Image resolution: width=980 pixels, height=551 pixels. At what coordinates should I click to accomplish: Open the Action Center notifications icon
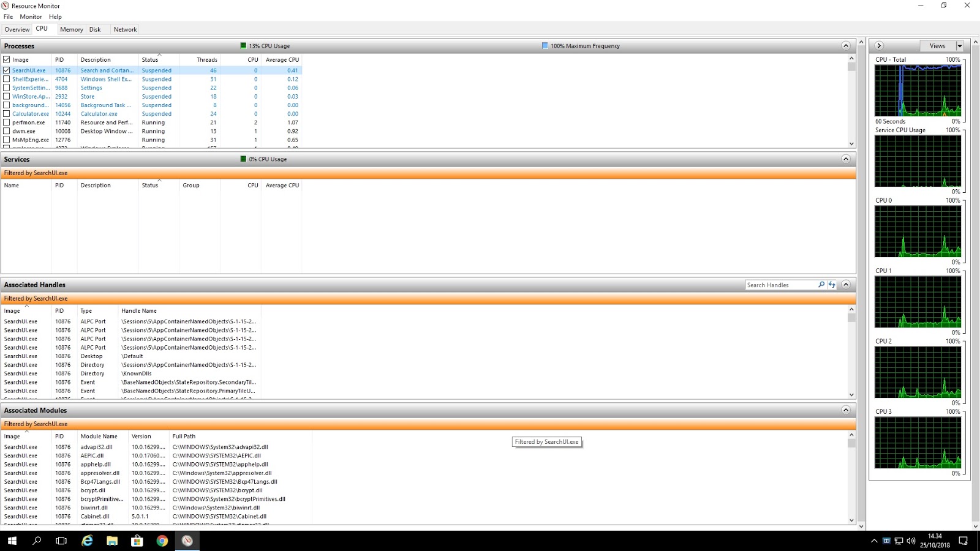[x=963, y=541]
